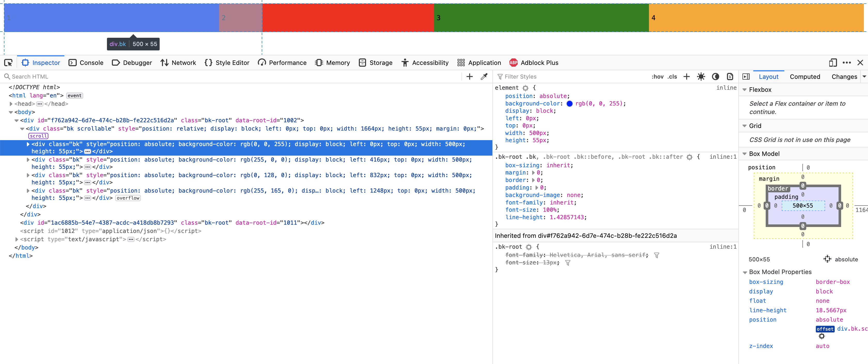Collapse the bk-root div with id f762a942
The image size is (868, 364).
[x=17, y=120]
